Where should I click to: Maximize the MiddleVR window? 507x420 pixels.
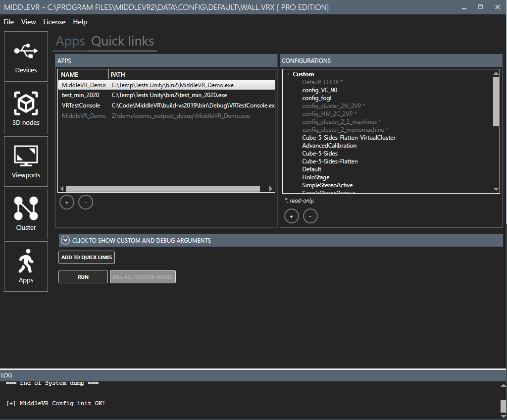(x=480, y=7)
